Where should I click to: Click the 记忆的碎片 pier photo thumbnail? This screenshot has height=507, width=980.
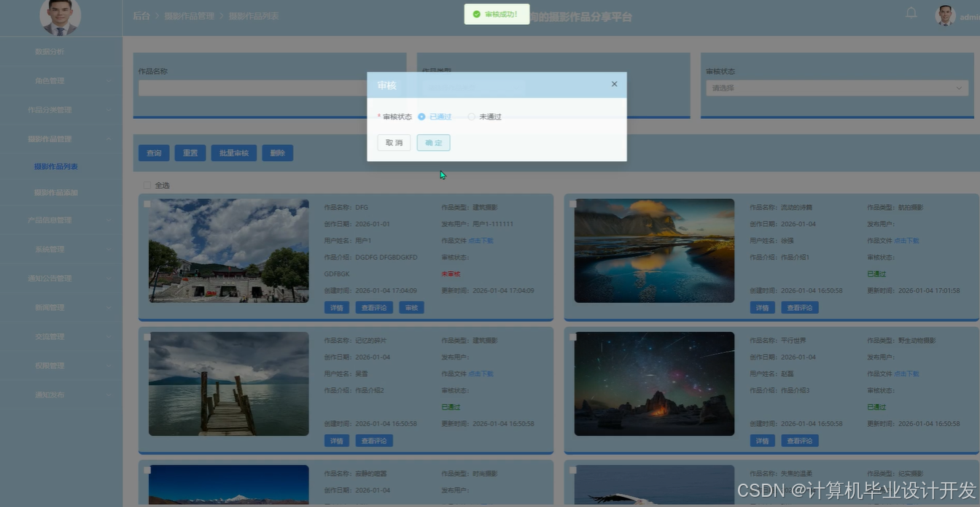point(229,384)
